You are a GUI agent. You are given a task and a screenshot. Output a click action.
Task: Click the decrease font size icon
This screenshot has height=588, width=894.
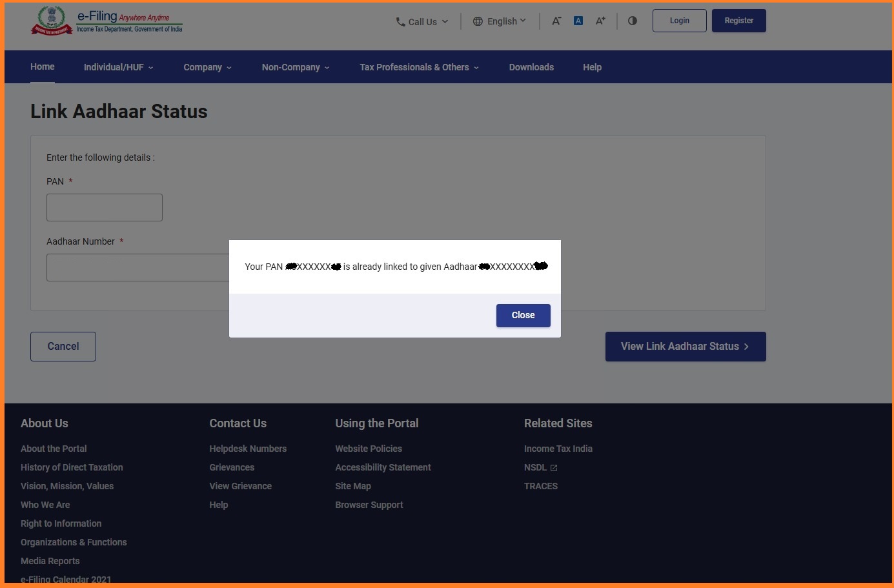(556, 21)
